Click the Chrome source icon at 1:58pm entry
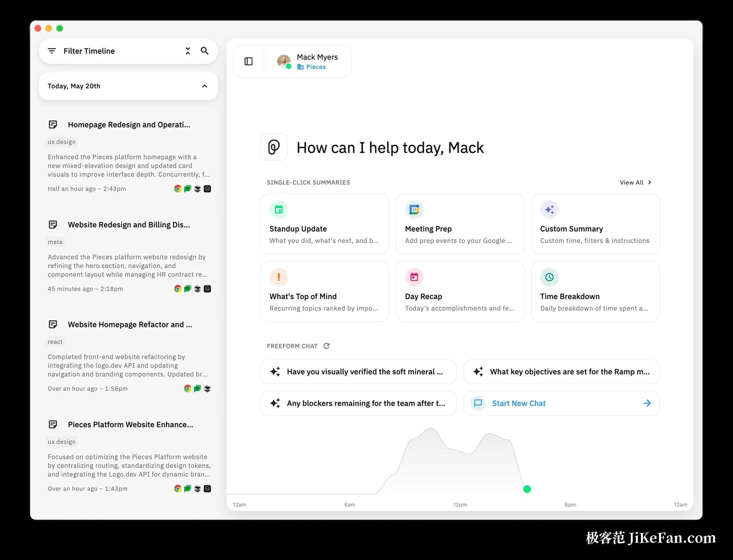Screen dimensions: 733x560 pyautogui.click(x=188, y=388)
